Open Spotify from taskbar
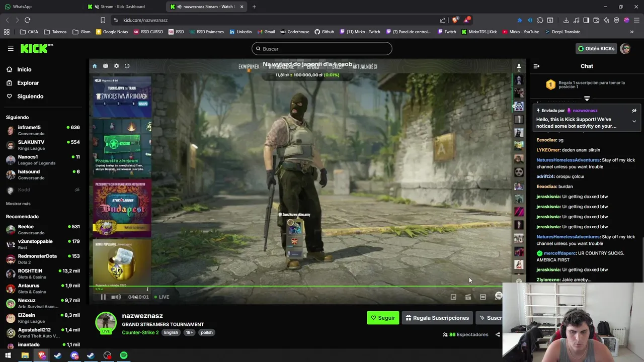The image size is (644, 362). click(124, 355)
